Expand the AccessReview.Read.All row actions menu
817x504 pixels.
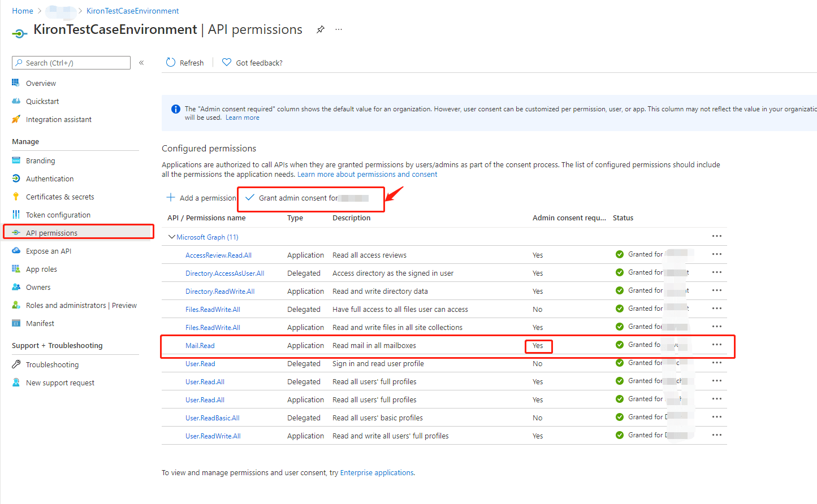tap(717, 254)
